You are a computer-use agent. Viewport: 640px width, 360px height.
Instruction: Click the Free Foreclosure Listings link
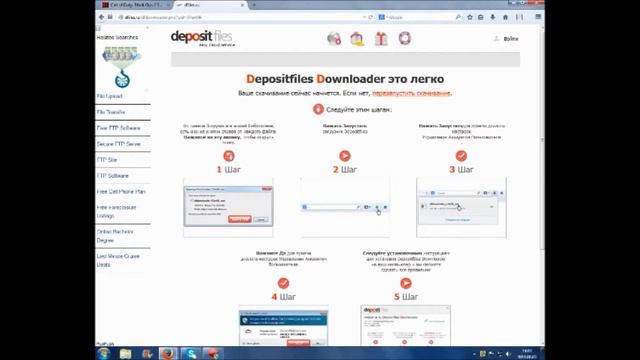(116, 211)
